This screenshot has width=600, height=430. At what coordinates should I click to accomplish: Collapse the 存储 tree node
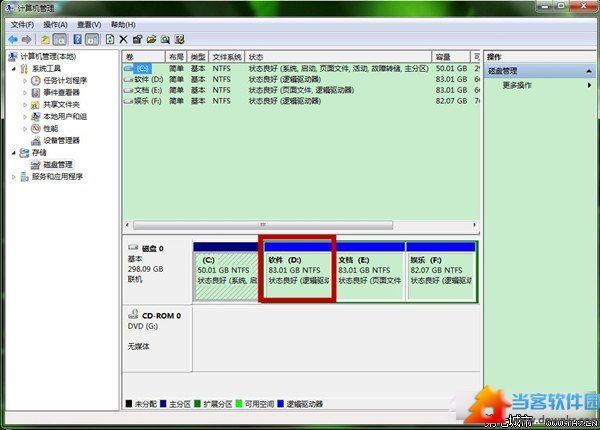14,153
